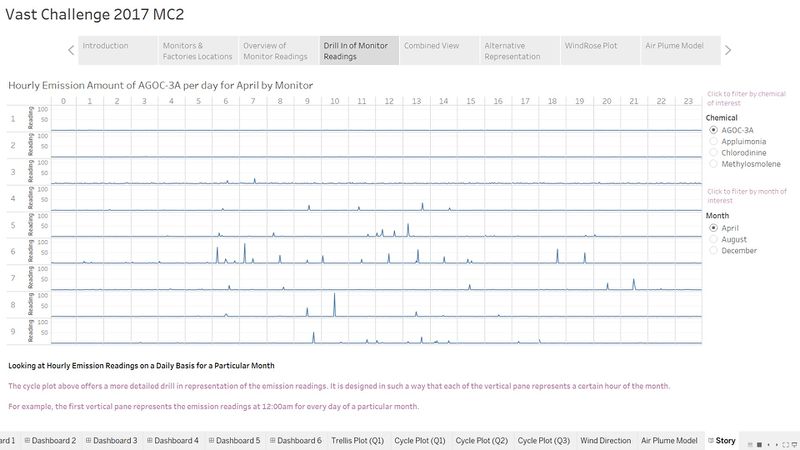Open Air Plume Model story point
Screen dimensions: 800x450
[x=681, y=50]
